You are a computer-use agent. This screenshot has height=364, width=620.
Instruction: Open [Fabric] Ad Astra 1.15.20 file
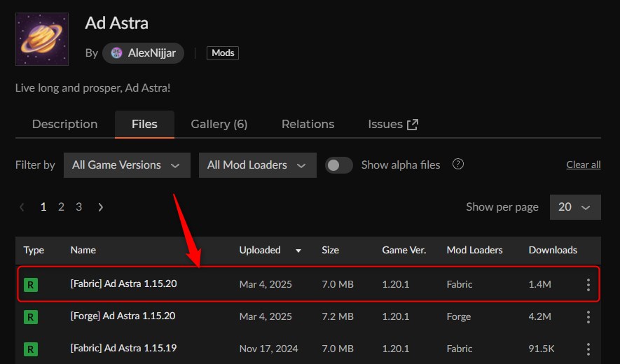tap(123, 283)
